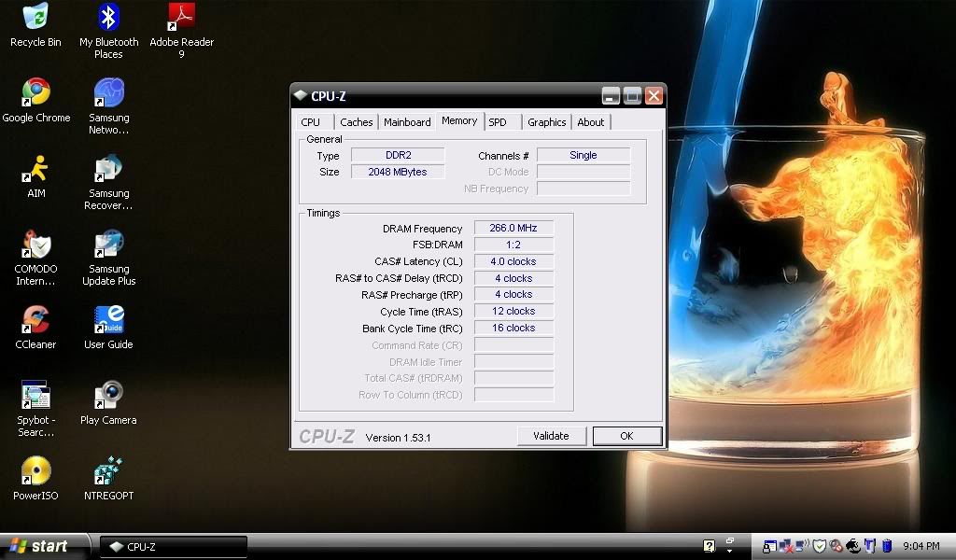956x560 pixels.
Task: Select the Graphics tab
Action: [546, 122]
